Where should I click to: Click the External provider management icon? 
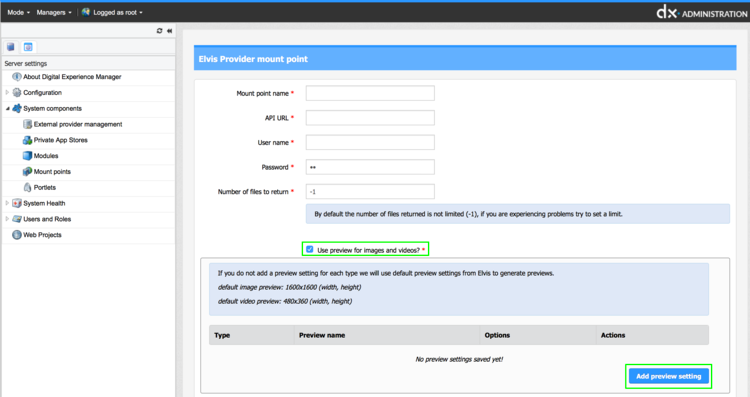tap(27, 124)
